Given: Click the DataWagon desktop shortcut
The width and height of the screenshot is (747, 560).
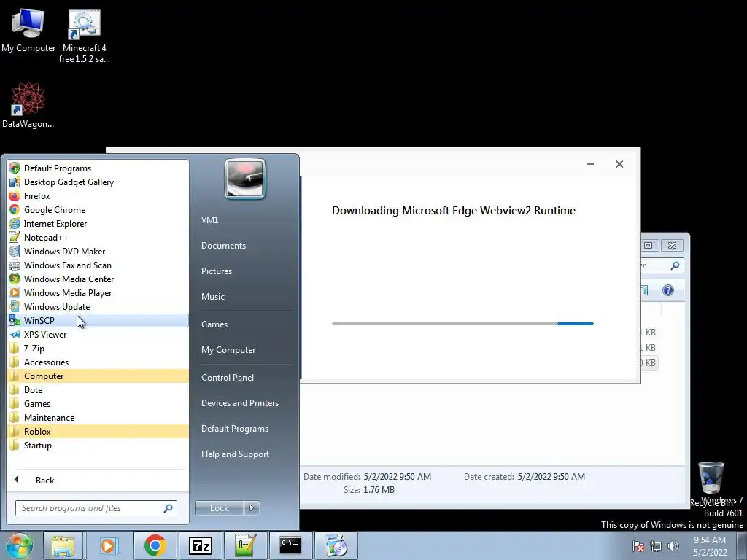Looking at the screenshot, I should tap(28, 105).
